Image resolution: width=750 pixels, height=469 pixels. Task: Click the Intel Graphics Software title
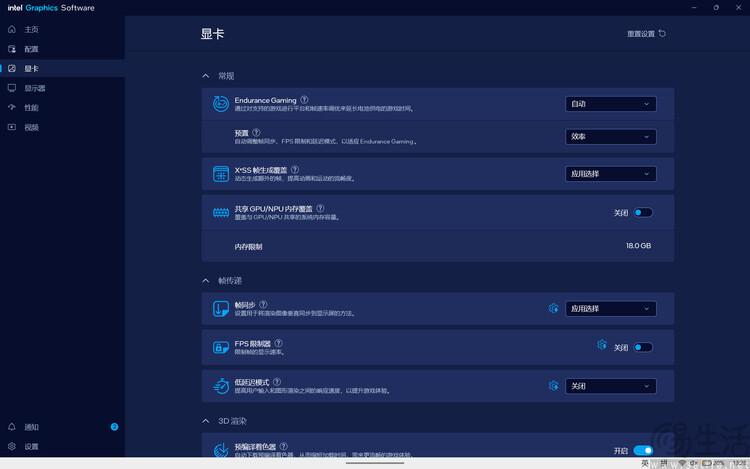click(x=51, y=8)
